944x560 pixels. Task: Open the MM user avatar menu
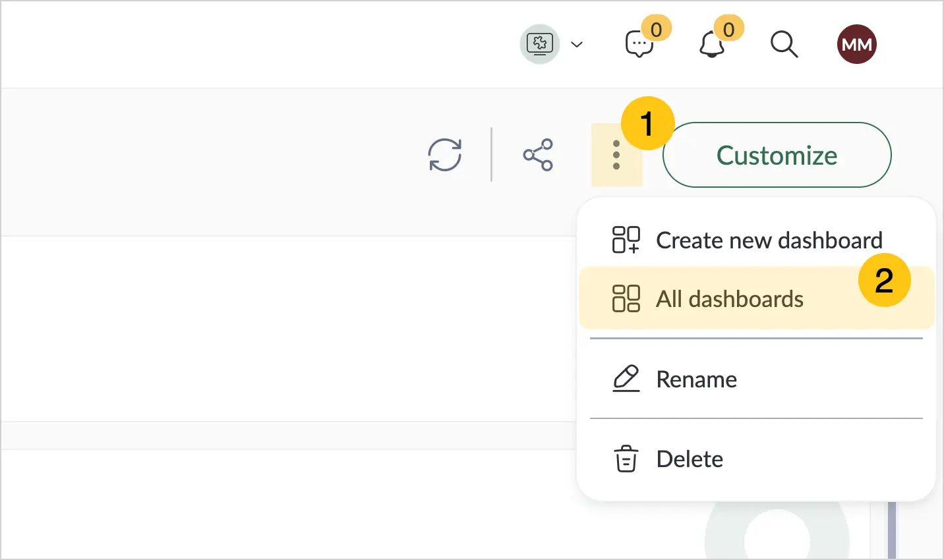click(x=857, y=44)
